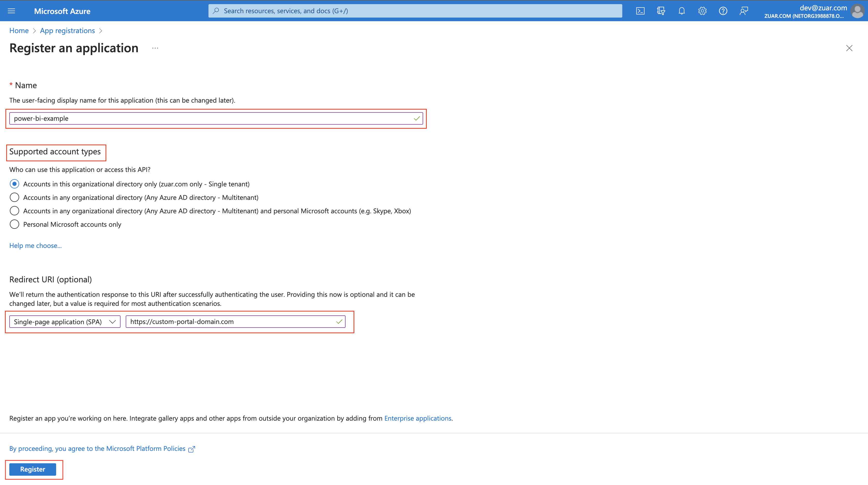The image size is (868, 485).
Task: Show the notifications bell panel
Action: 682,11
